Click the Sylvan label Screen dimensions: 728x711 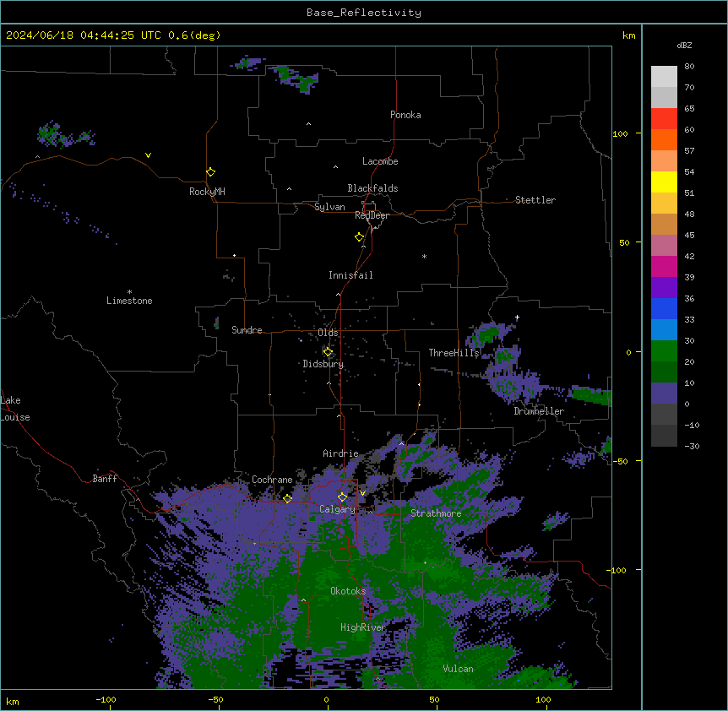[x=329, y=207]
